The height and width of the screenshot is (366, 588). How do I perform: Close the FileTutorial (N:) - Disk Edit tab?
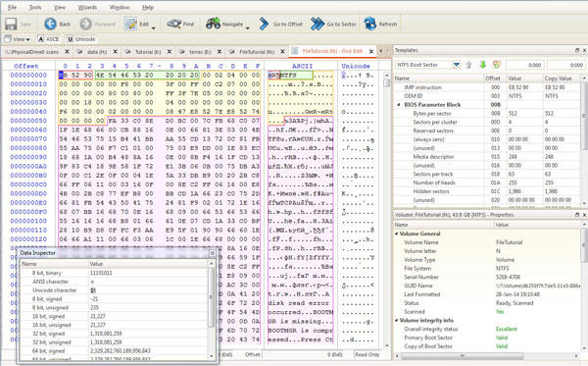(x=370, y=51)
